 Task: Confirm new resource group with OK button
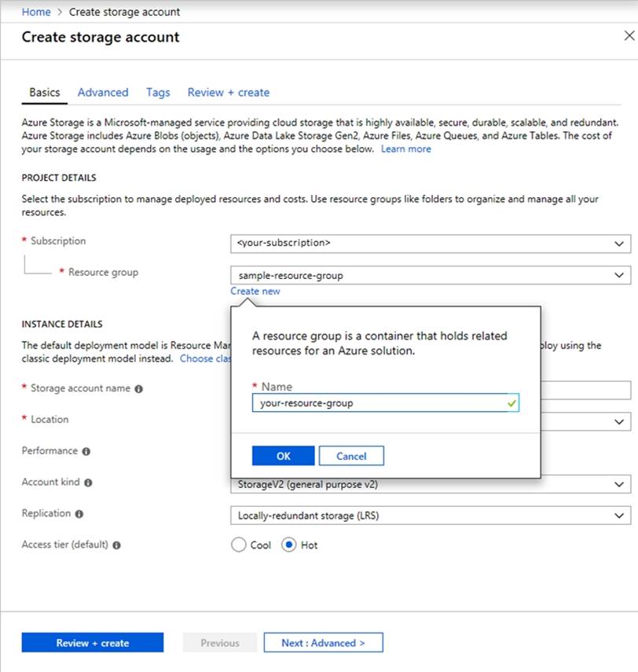coord(283,456)
